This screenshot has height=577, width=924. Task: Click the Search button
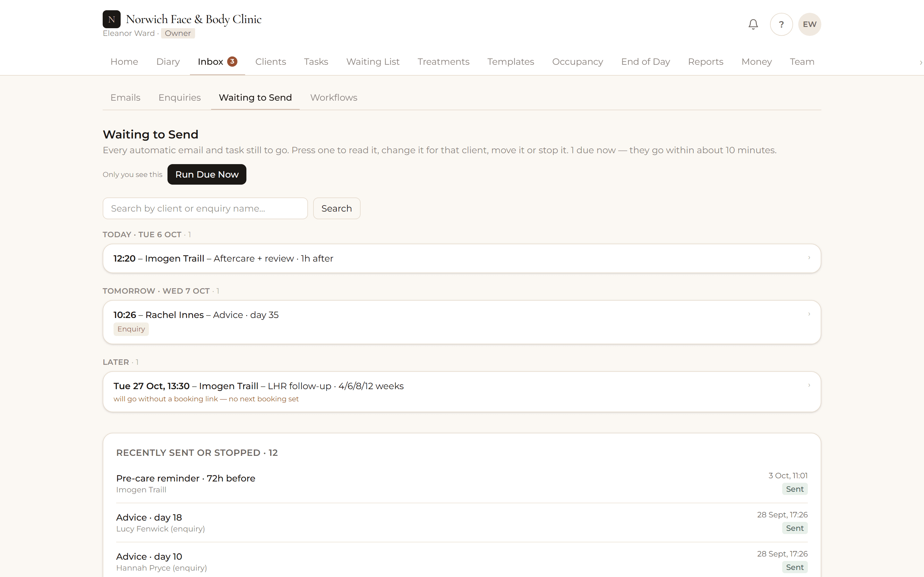(x=336, y=208)
